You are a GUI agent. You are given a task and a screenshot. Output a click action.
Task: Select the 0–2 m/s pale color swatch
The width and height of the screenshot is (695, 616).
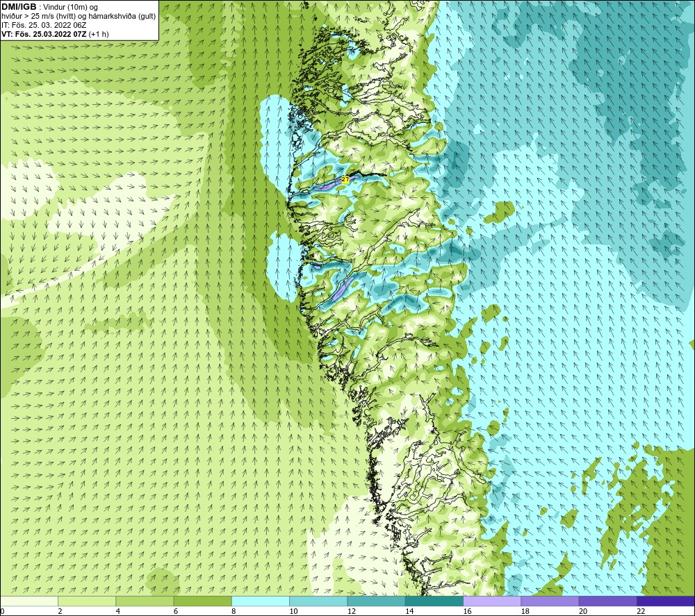pyautogui.click(x=29, y=601)
